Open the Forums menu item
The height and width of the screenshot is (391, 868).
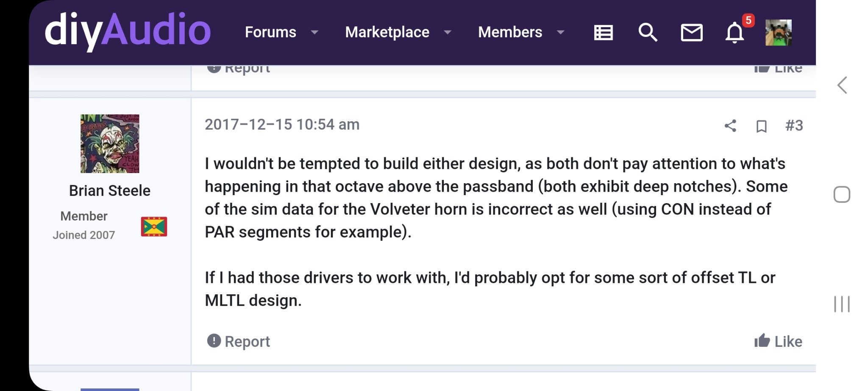[x=270, y=32]
